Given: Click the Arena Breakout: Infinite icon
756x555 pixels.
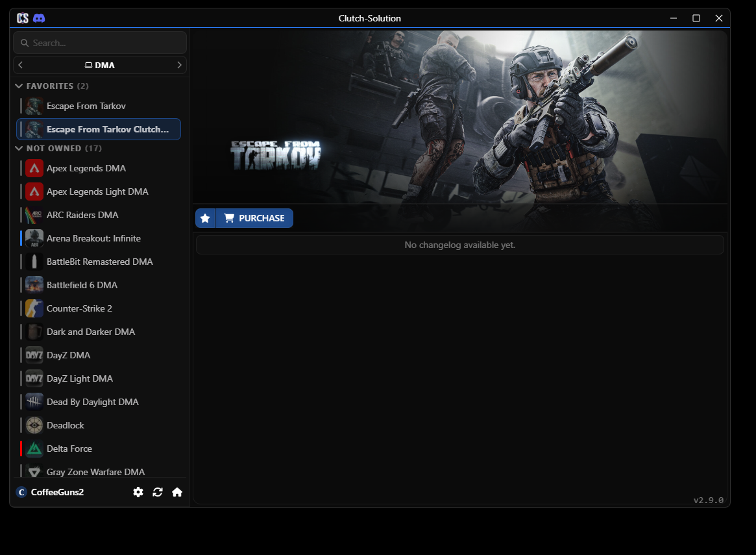Looking at the screenshot, I should (x=34, y=238).
